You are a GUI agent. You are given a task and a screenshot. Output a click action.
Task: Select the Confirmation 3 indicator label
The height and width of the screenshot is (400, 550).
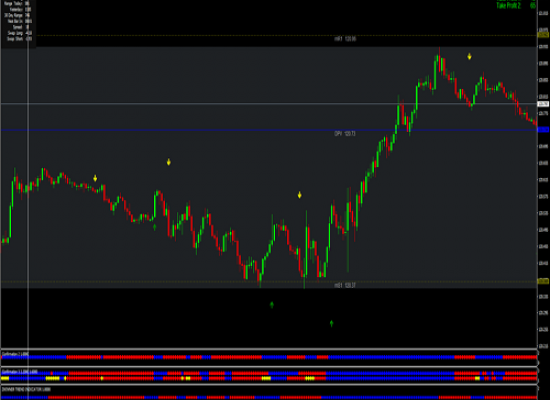coord(20,372)
